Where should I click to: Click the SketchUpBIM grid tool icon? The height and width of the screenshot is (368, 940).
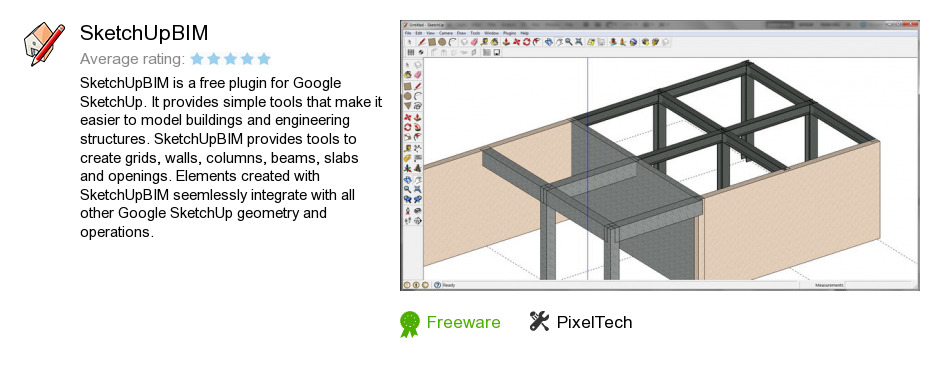[411, 52]
